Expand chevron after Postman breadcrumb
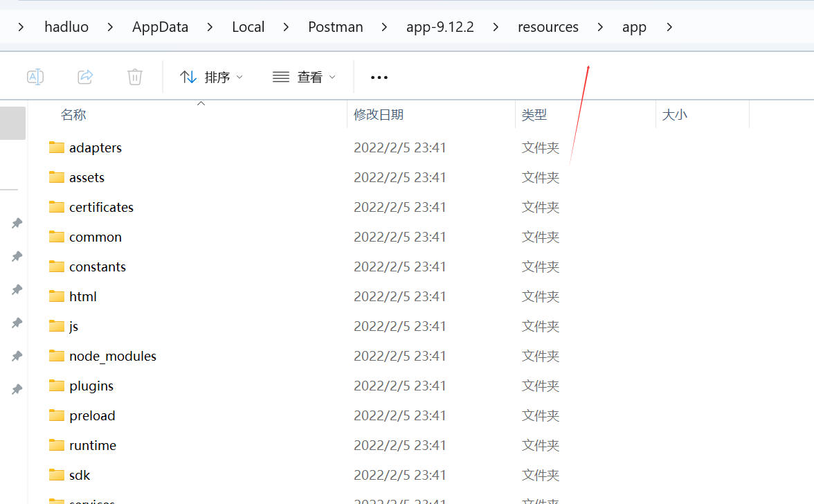This screenshot has width=814, height=504. (384, 27)
